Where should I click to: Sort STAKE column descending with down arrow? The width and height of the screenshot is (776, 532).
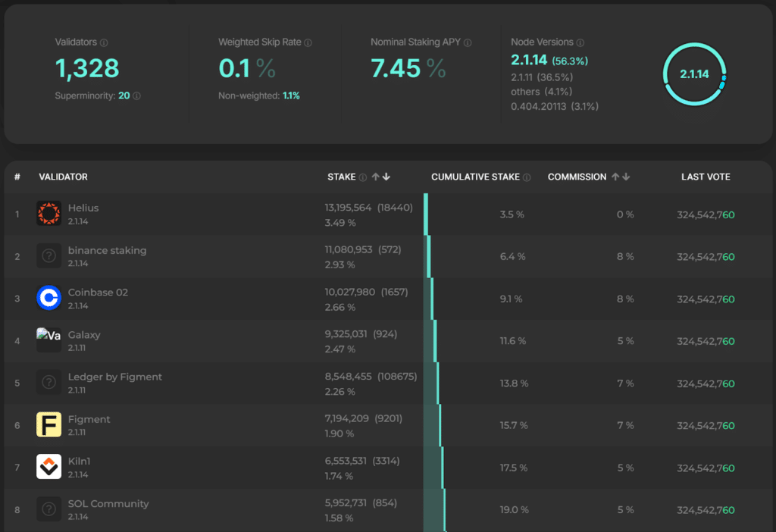386,177
